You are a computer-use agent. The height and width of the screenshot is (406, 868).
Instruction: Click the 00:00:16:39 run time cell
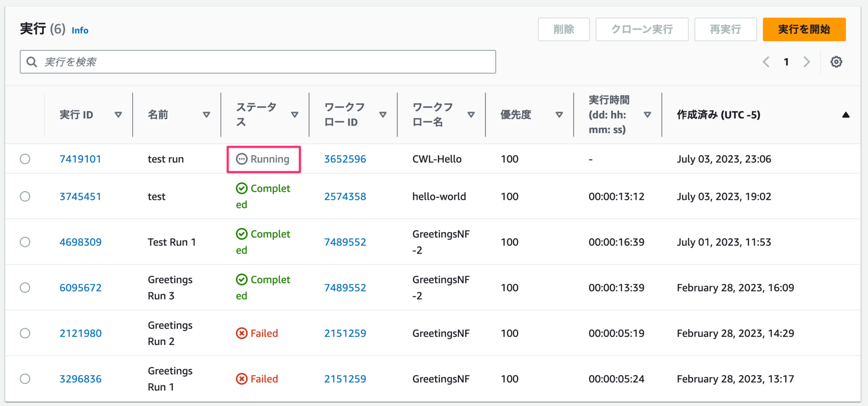tap(616, 242)
